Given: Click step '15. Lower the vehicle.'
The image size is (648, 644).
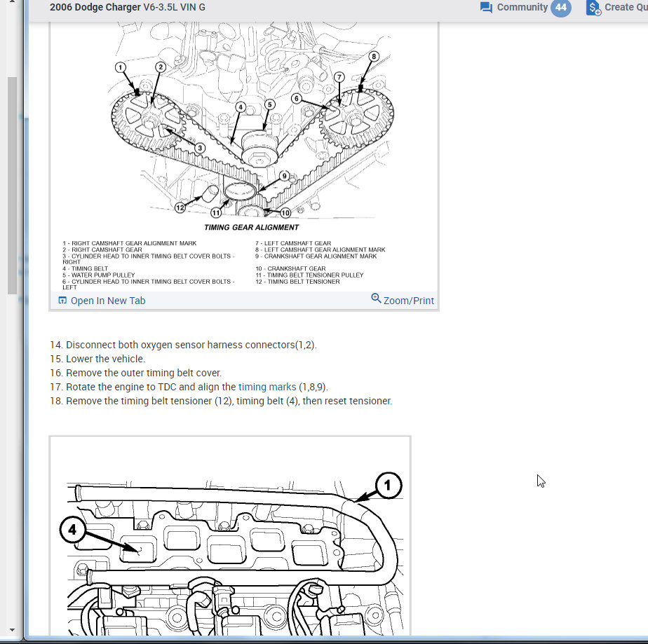Looking at the screenshot, I should point(98,359).
